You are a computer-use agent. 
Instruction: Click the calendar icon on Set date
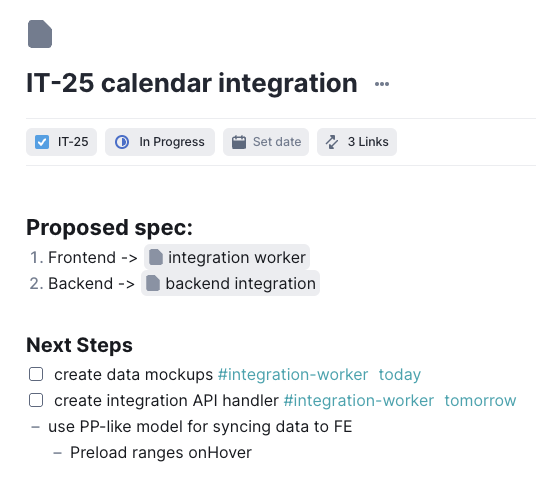click(x=239, y=142)
